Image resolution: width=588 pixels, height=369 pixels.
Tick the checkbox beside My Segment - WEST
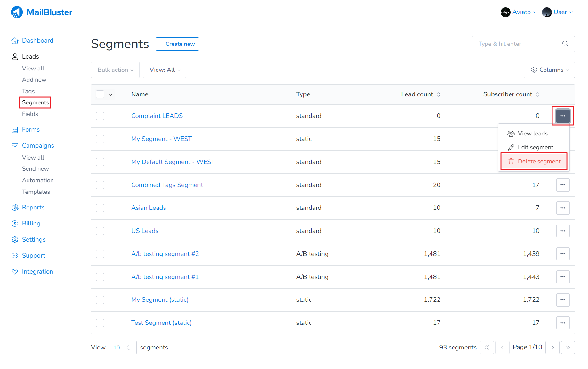pos(100,139)
